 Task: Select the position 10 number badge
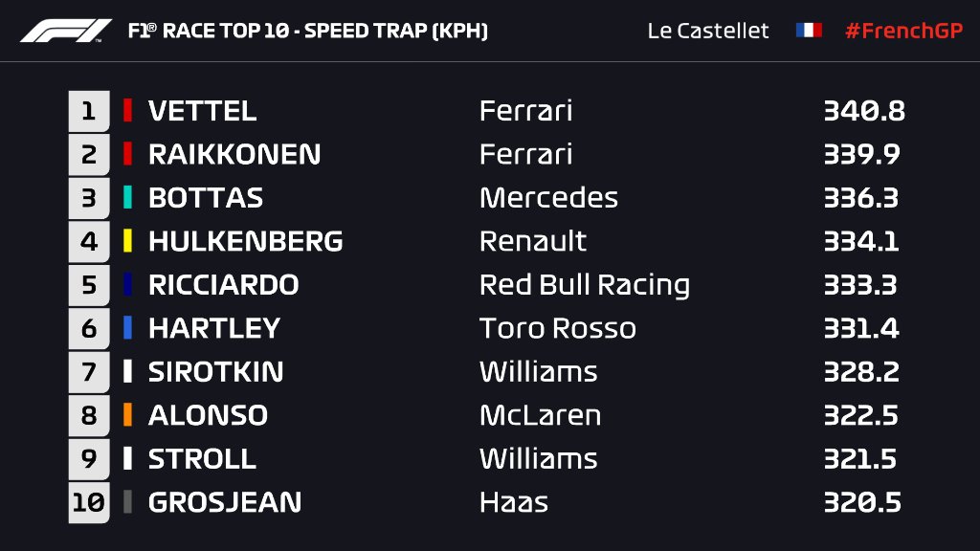point(89,502)
